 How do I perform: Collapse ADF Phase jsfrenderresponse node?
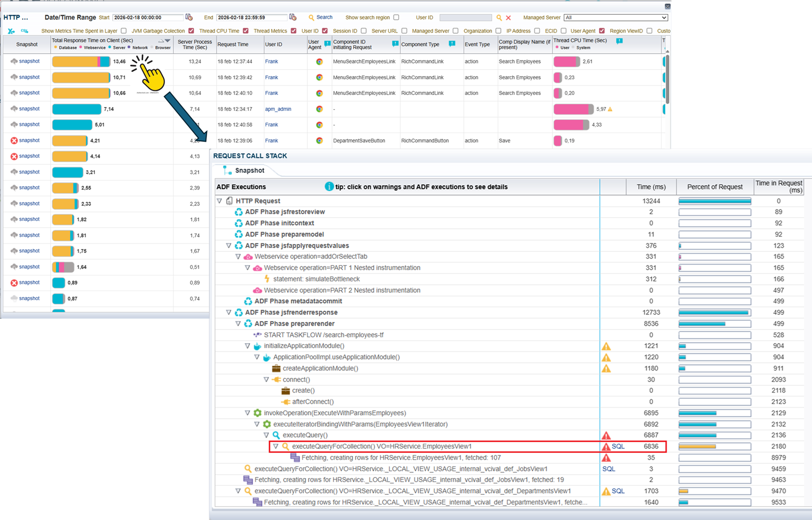click(x=229, y=313)
